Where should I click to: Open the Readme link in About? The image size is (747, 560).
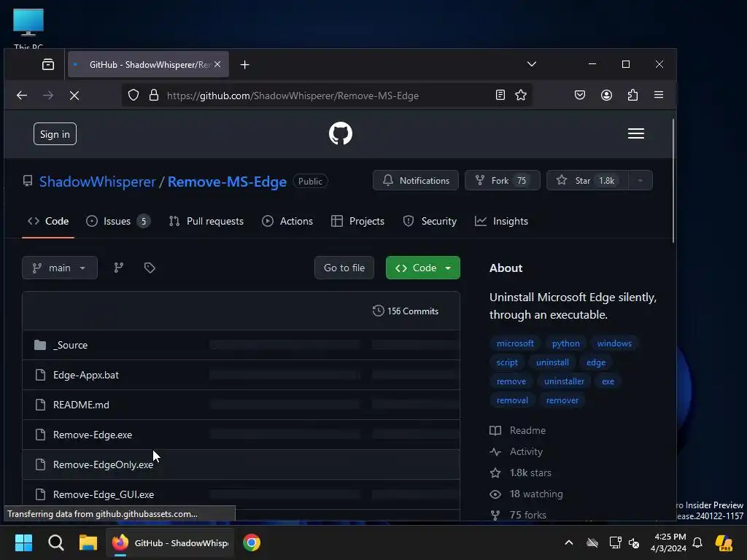[x=518, y=430]
